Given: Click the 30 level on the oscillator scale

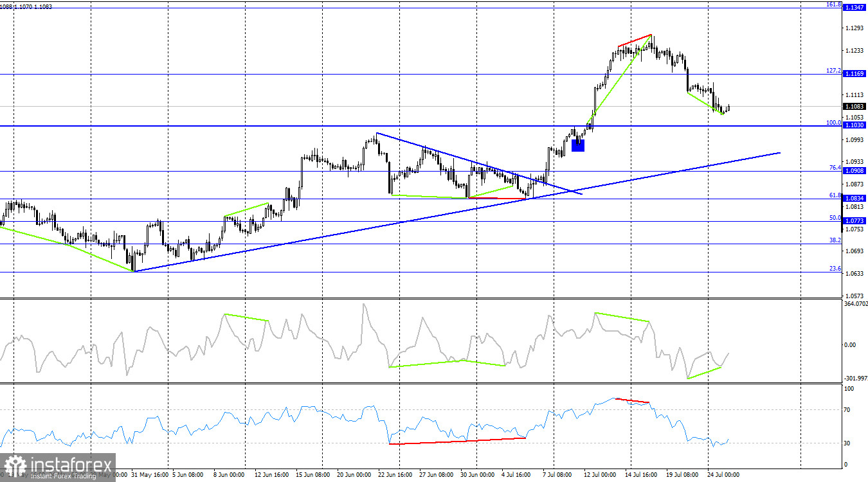Looking at the screenshot, I should tap(847, 443).
